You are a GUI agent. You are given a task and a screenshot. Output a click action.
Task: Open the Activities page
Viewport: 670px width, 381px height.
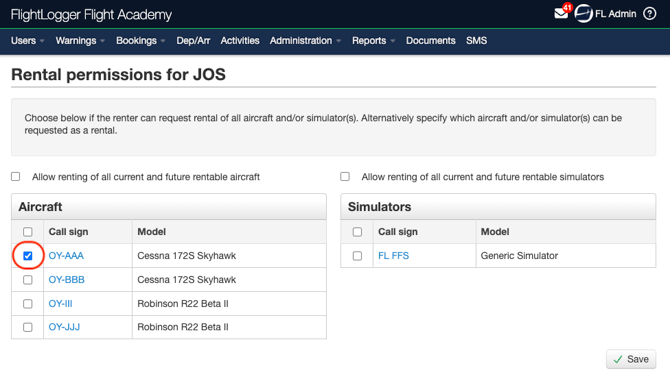240,41
